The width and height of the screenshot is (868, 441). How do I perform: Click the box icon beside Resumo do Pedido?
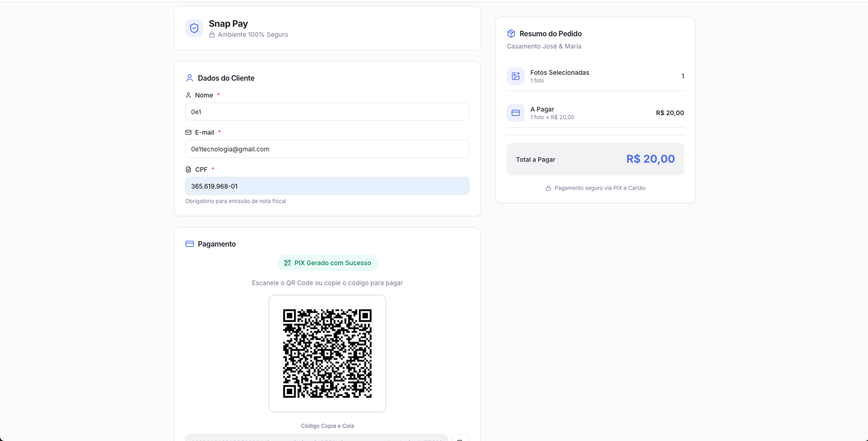(511, 34)
